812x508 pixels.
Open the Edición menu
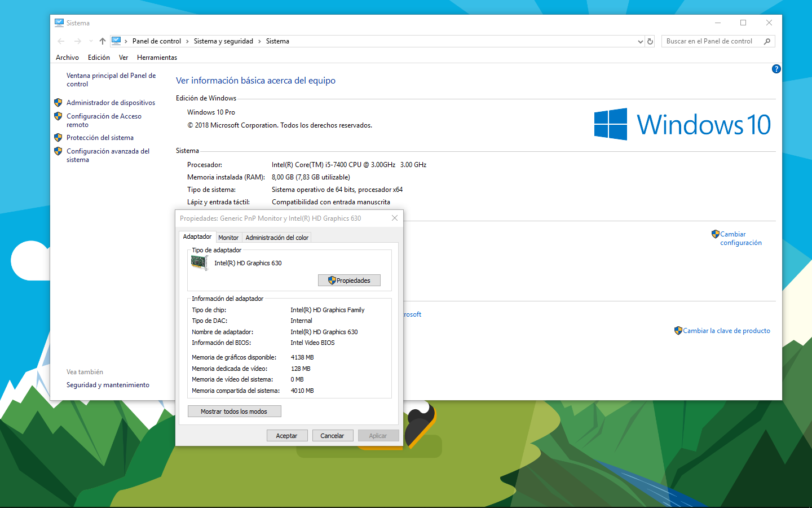[x=99, y=58]
